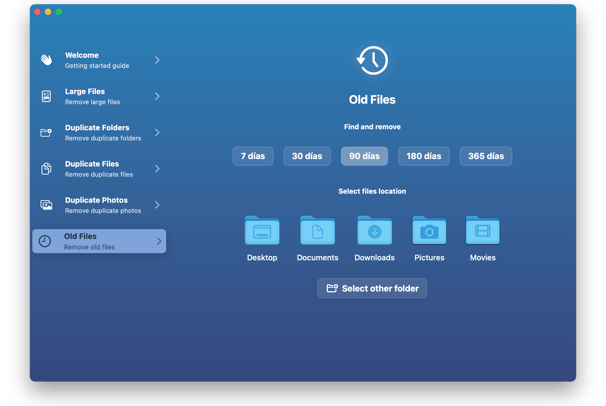Viewport: 606px width, 406px height.
Task: Click the Pictures folder label
Action: point(429,258)
